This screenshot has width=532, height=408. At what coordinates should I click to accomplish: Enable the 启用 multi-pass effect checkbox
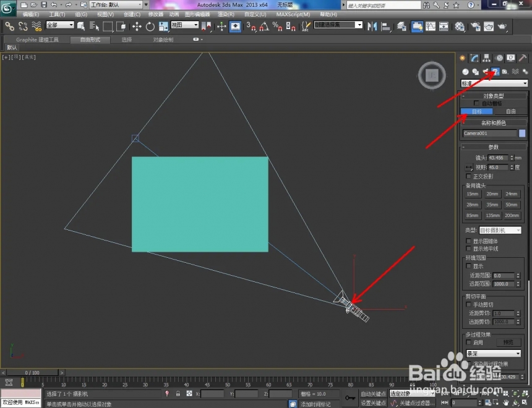468,342
